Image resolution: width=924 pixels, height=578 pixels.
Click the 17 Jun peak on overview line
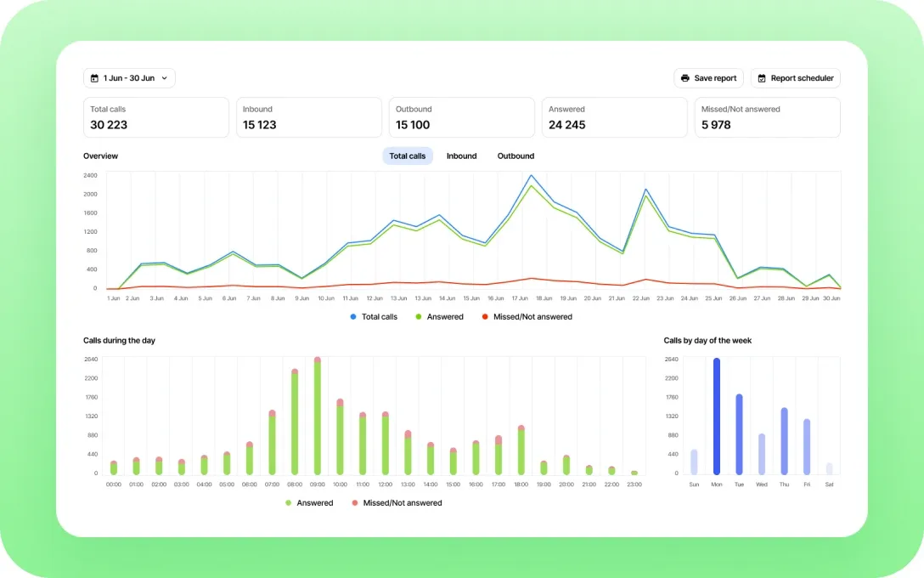tap(531, 176)
